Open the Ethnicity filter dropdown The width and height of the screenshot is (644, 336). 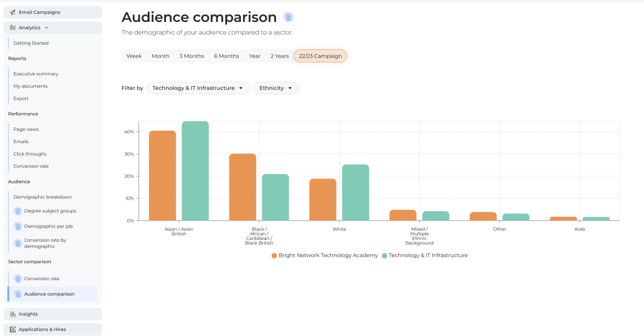pos(276,88)
